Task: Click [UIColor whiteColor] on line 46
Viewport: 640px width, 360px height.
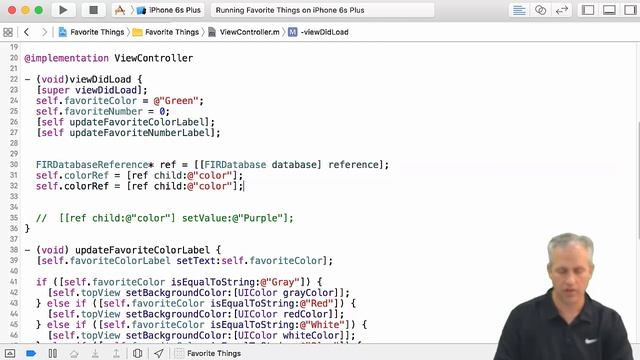Action: tap(291, 335)
